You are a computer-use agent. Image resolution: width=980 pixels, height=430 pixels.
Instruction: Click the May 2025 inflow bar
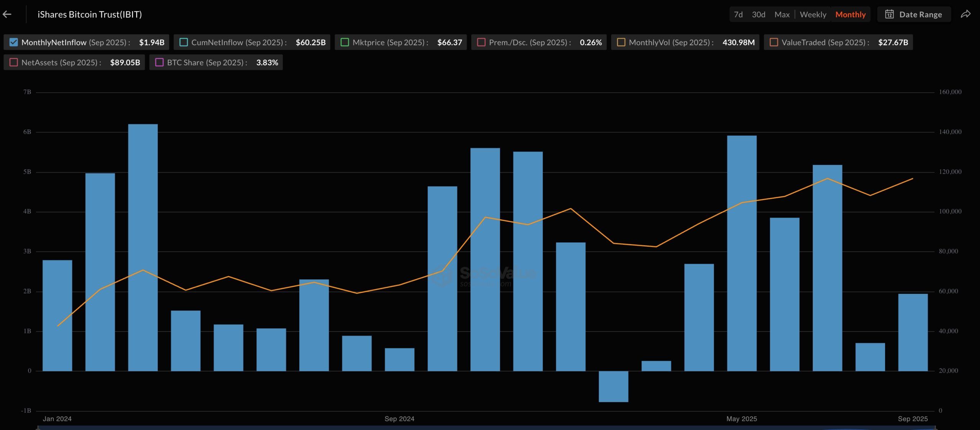click(x=742, y=253)
